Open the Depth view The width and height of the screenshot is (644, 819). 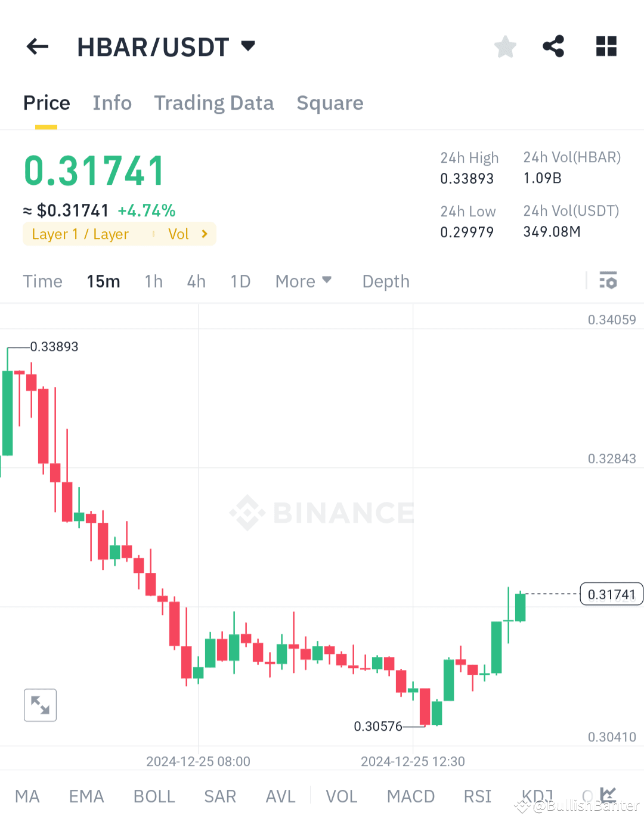click(385, 281)
